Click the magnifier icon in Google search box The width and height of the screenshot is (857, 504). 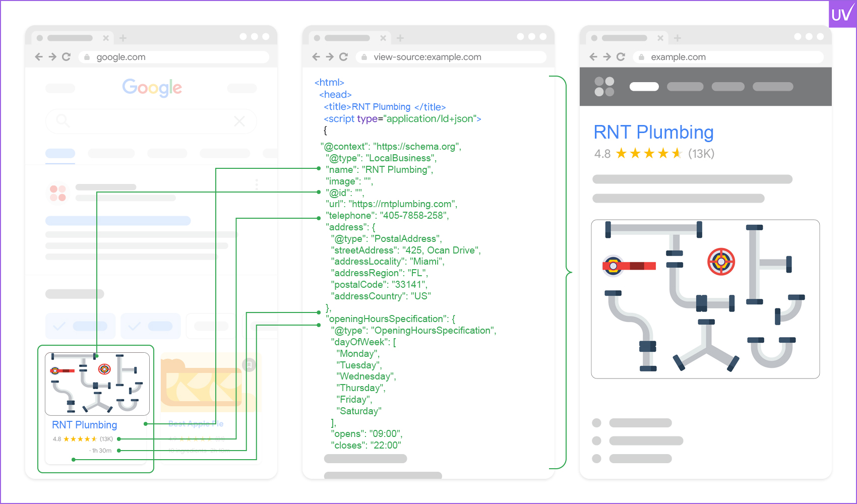[x=63, y=120]
